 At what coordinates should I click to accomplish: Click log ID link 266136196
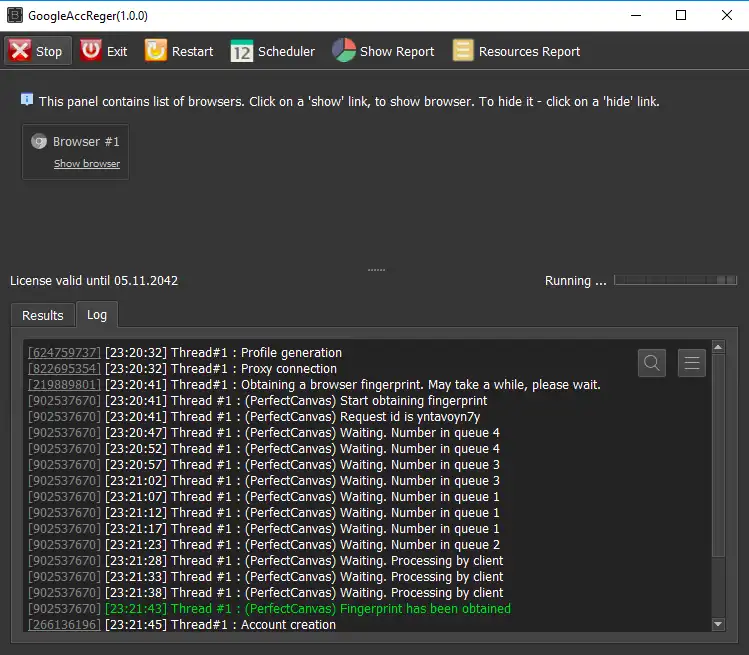coord(64,624)
